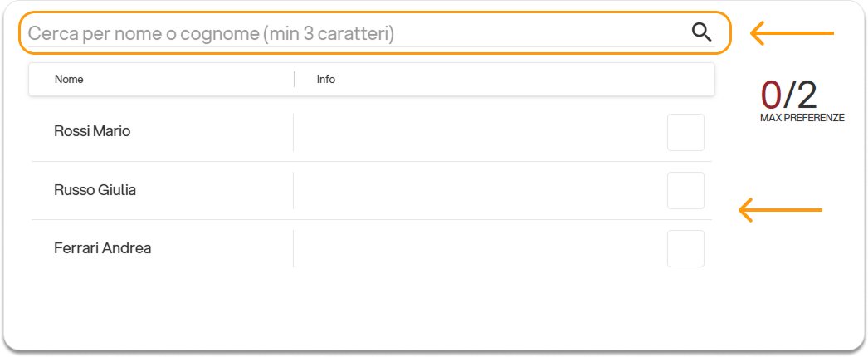Image resolution: width=868 pixels, height=357 pixels.
Task: Select the Rossi Mario name entry
Action: 92,132
